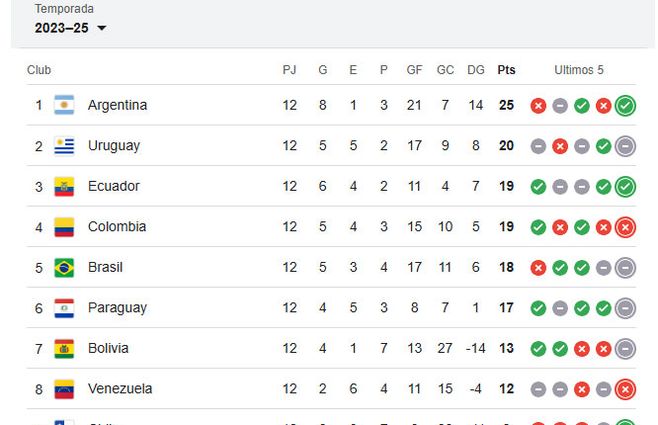Click the Ecuador flag icon
658x425 pixels.
(x=64, y=186)
